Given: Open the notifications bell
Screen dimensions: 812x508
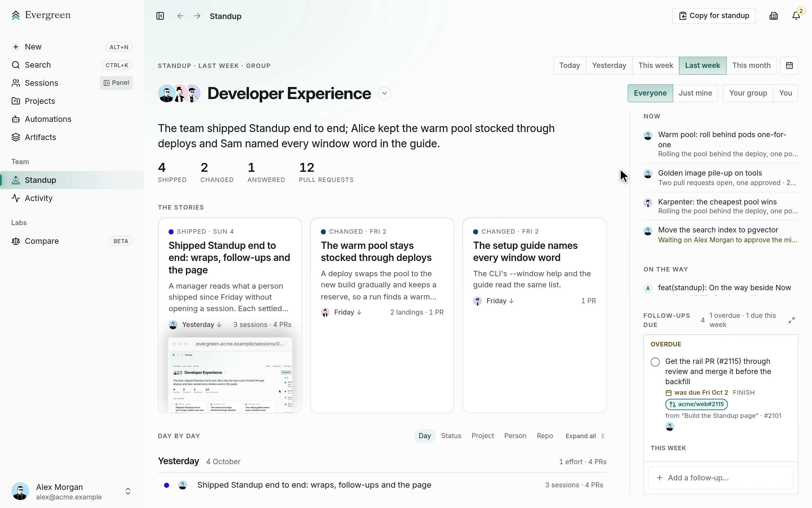Looking at the screenshot, I should (x=796, y=16).
